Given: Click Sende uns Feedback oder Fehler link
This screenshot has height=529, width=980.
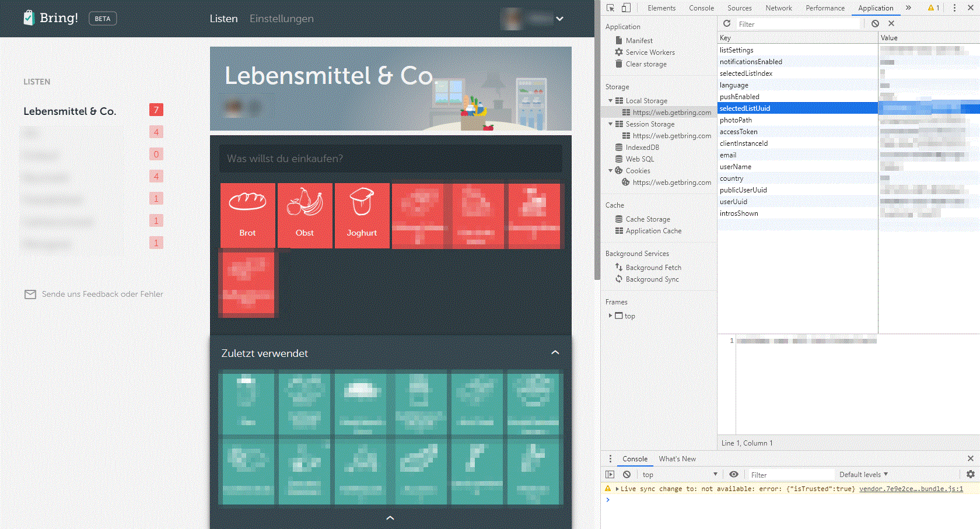Looking at the screenshot, I should (x=102, y=295).
